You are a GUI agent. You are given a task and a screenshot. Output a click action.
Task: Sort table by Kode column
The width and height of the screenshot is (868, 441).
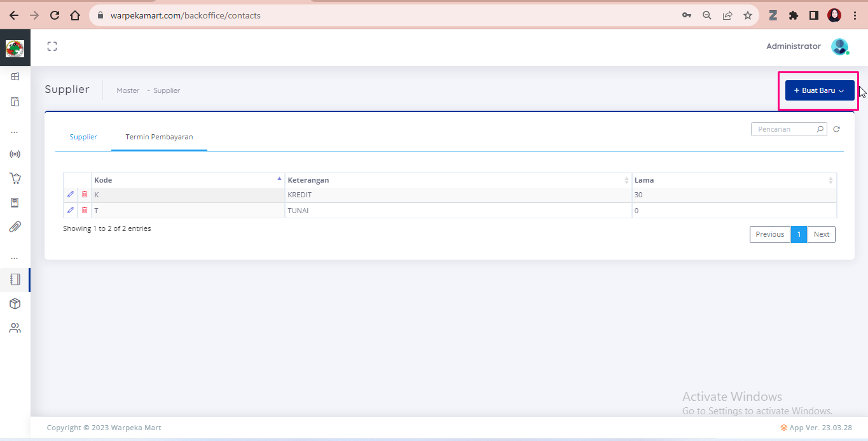(x=188, y=180)
